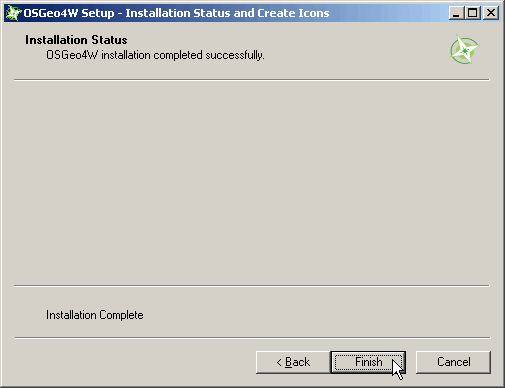
Task: Click the separator line above Installation Complete
Action: [x=252, y=286]
